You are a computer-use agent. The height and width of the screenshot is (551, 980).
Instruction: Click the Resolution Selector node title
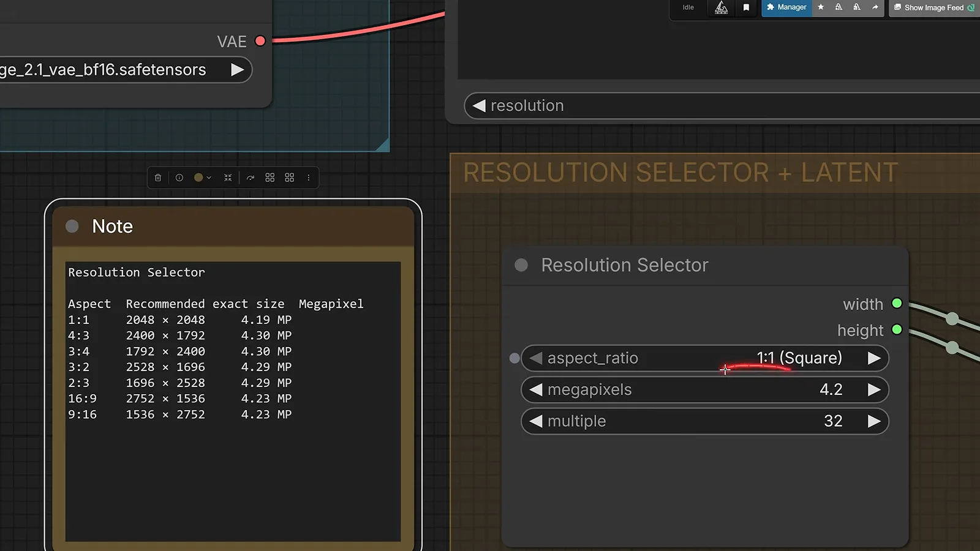625,265
